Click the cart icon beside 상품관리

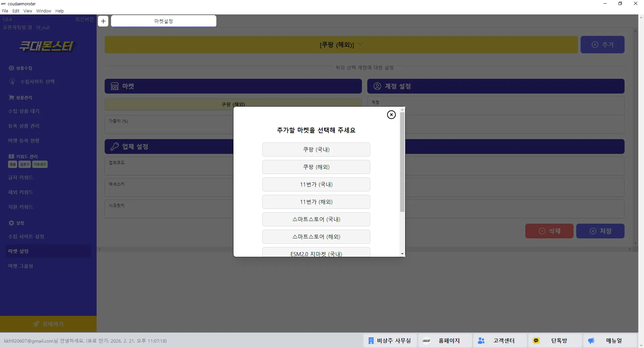pyautogui.click(x=11, y=98)
